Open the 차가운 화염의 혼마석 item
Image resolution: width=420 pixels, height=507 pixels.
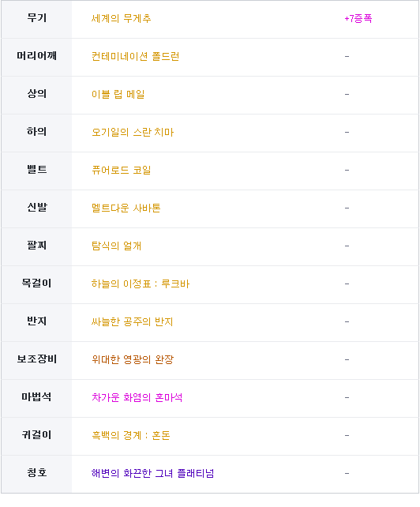pos(137,397)
